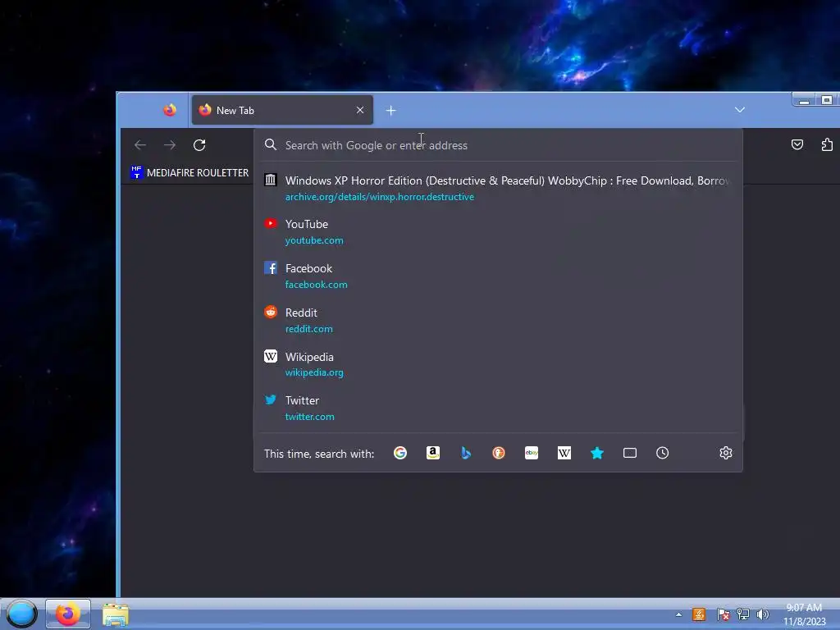
Task: Search in History clock icon
Action: pyautogui.click(x=663, y=453)
